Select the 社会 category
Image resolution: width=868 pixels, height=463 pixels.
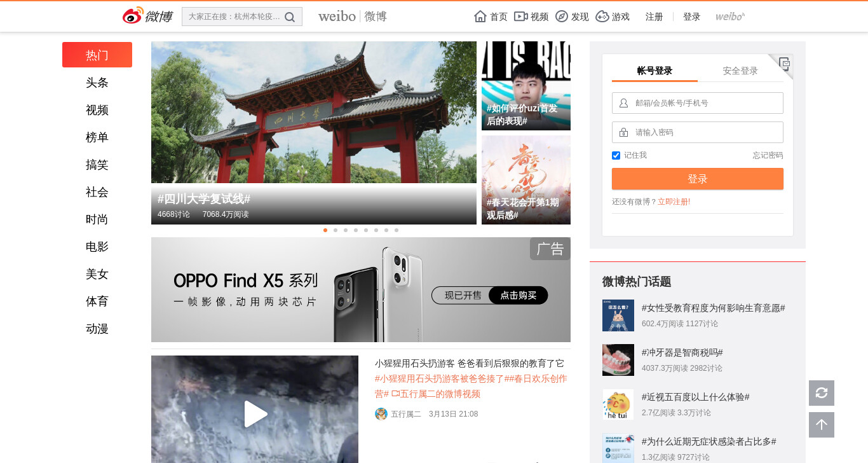(97, 192)
